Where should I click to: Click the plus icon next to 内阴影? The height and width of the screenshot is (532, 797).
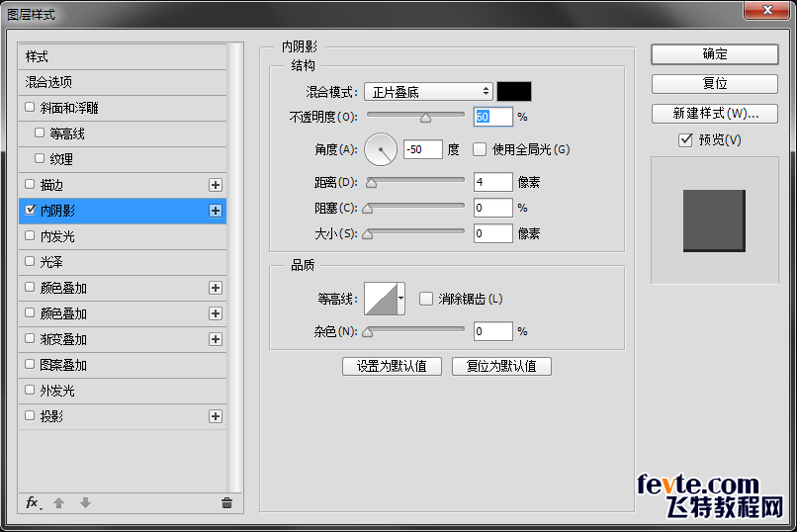[x=216, y=211]
